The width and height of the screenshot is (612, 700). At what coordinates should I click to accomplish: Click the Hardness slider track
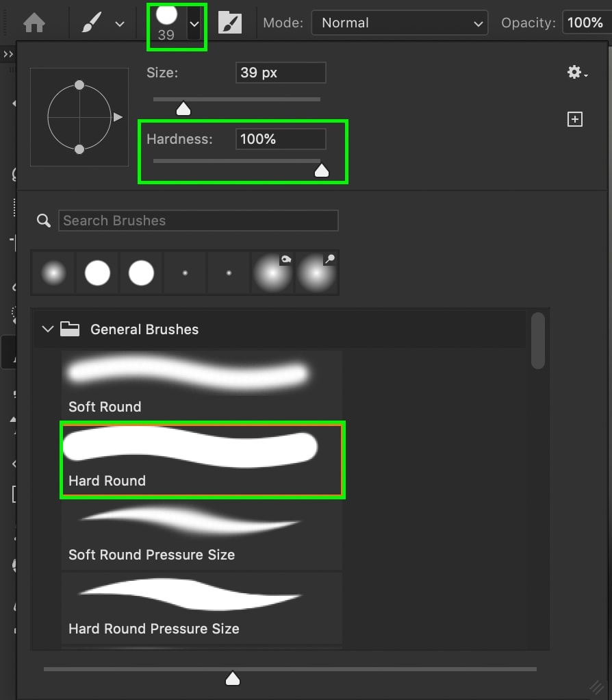coord(236,161)
